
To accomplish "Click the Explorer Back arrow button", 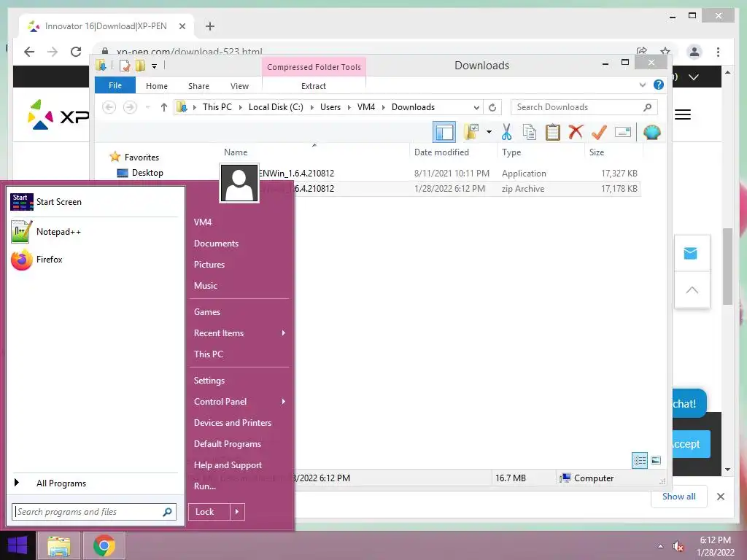I will (109, 107).
